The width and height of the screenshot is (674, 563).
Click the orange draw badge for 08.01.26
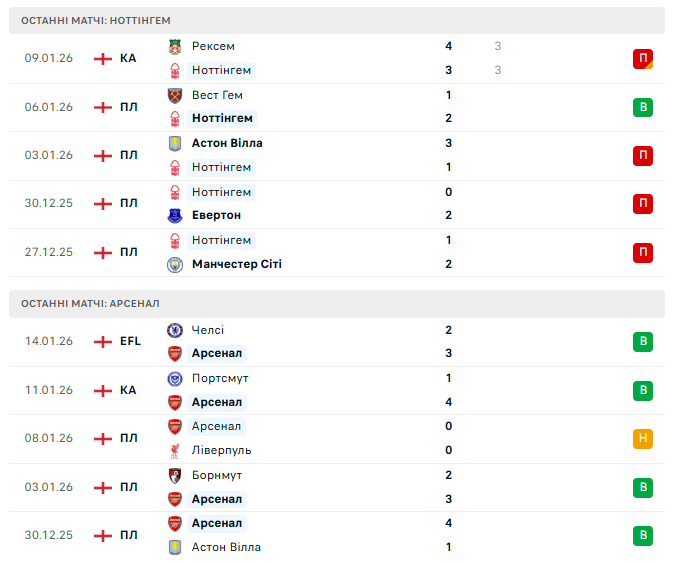(642, 438)
